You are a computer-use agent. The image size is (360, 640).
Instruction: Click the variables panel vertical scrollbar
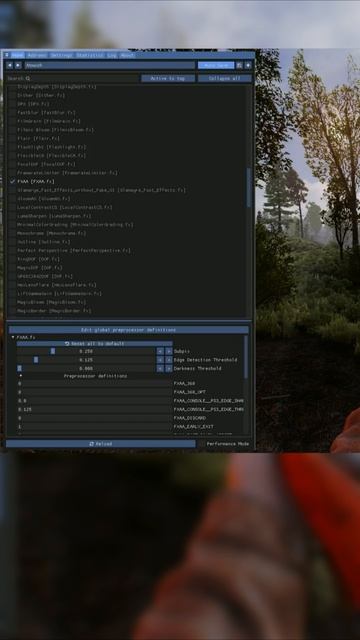[x=246, y=357]
